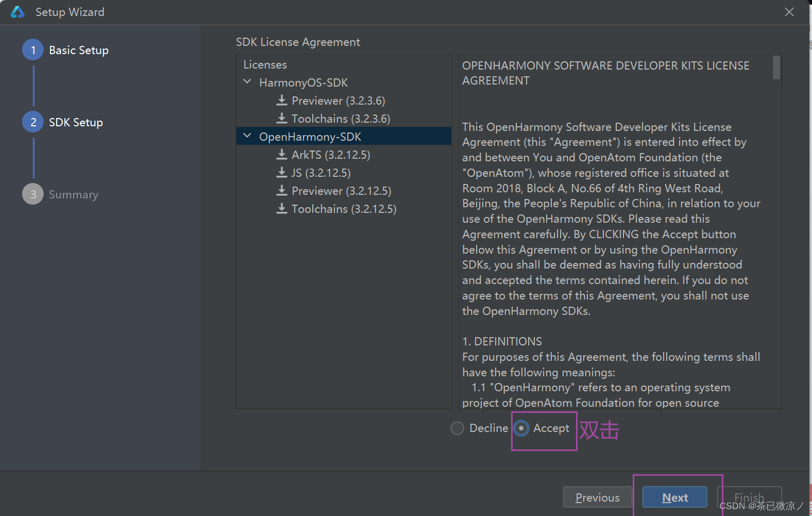This screenshot has width=812, height=516.
Task: Click download icon beside Previewer (3.2.3.6)
Action: click(x=282, y=100)
